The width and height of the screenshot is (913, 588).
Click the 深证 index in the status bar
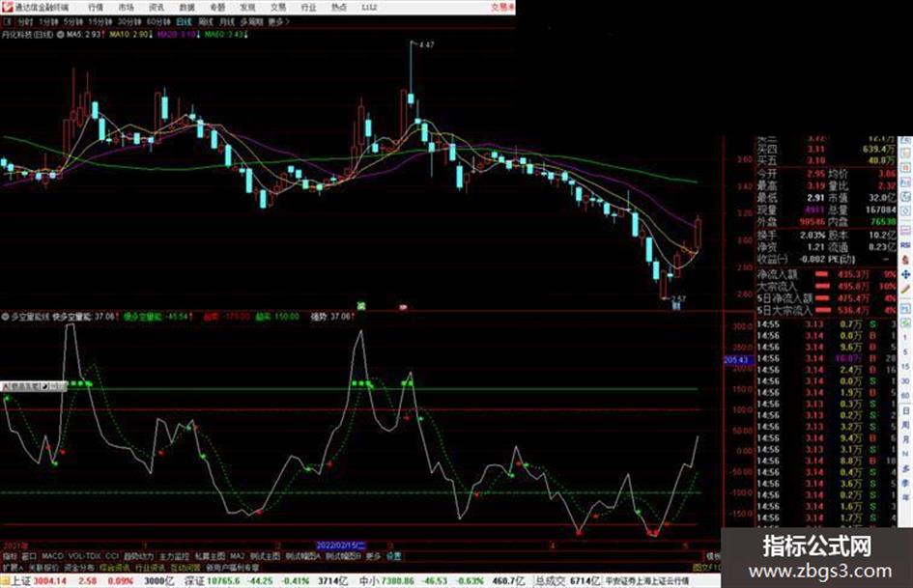pyautogui.click(x=194, y=581)
